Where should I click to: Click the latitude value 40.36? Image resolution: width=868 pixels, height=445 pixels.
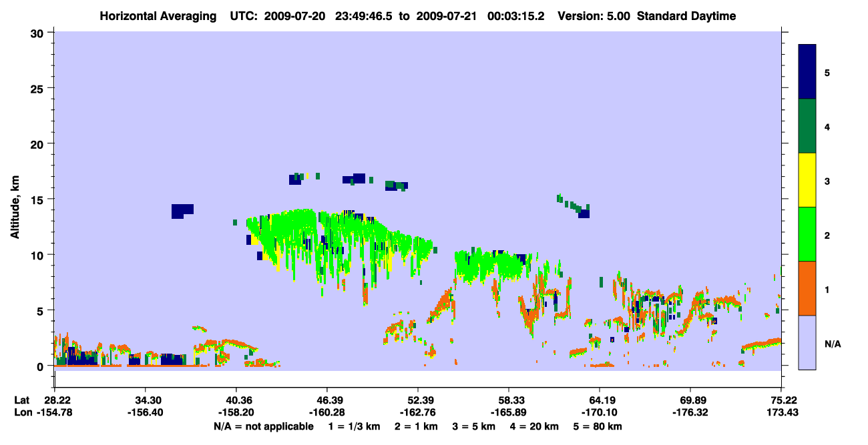point(236,400)
